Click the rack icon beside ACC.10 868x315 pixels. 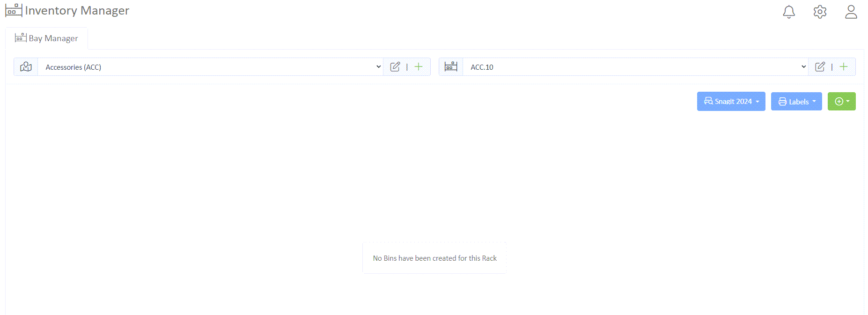tap(451, 67)
